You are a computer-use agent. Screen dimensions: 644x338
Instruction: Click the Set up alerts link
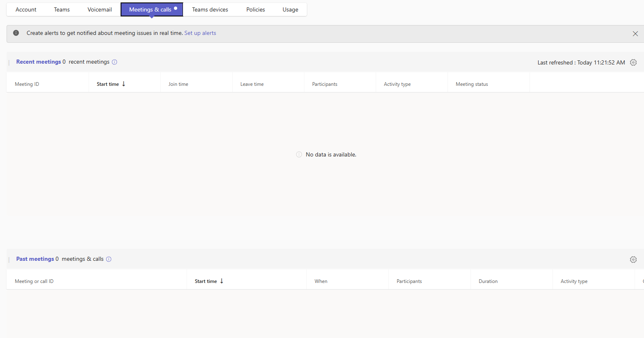coord(200,33)
